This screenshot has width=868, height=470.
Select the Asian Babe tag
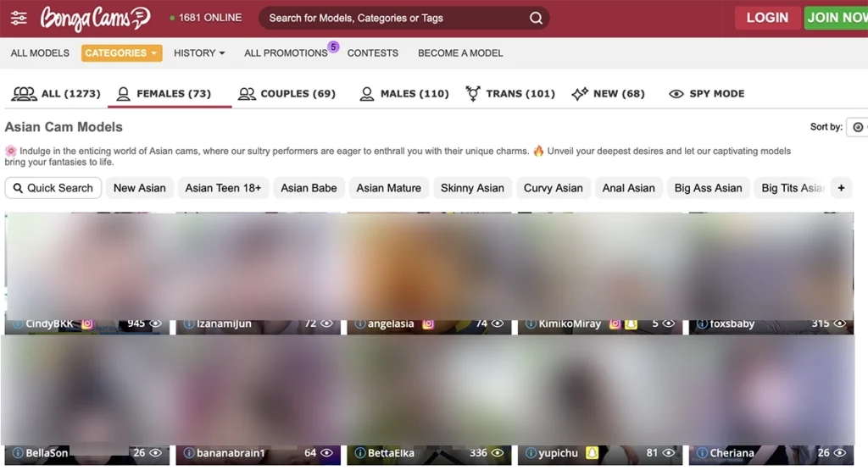click(309, 188)
